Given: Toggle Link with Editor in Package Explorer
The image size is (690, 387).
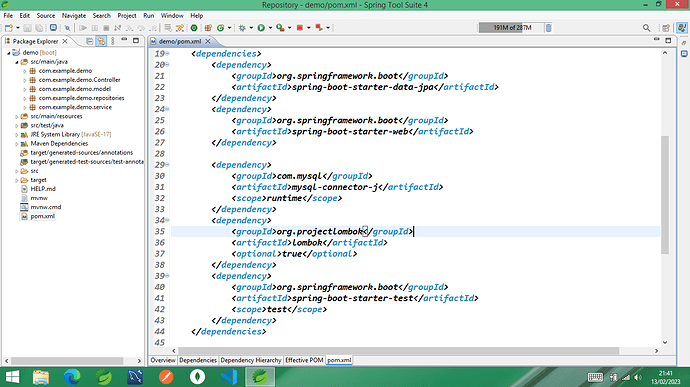Looking at the screenshot, I should click(101, 41).
